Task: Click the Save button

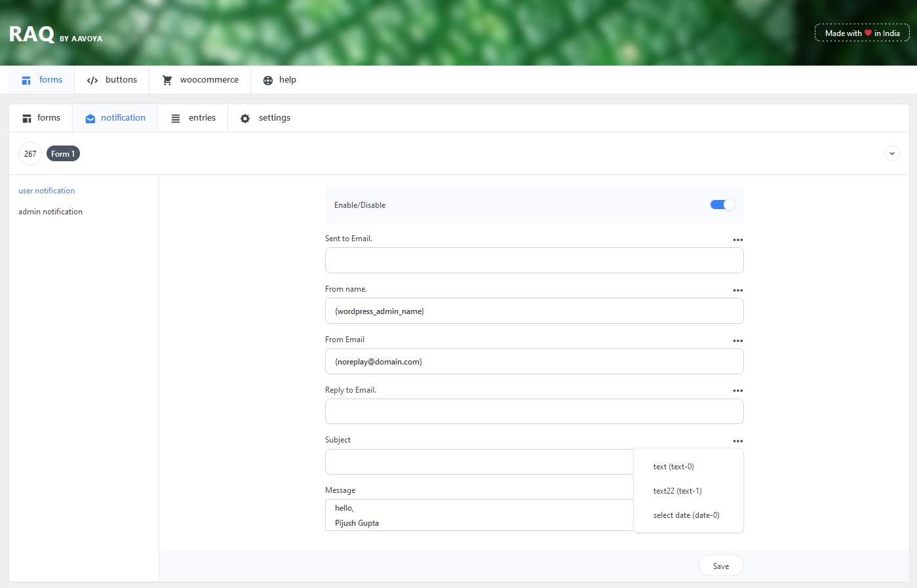Action: tap(721, 566)
